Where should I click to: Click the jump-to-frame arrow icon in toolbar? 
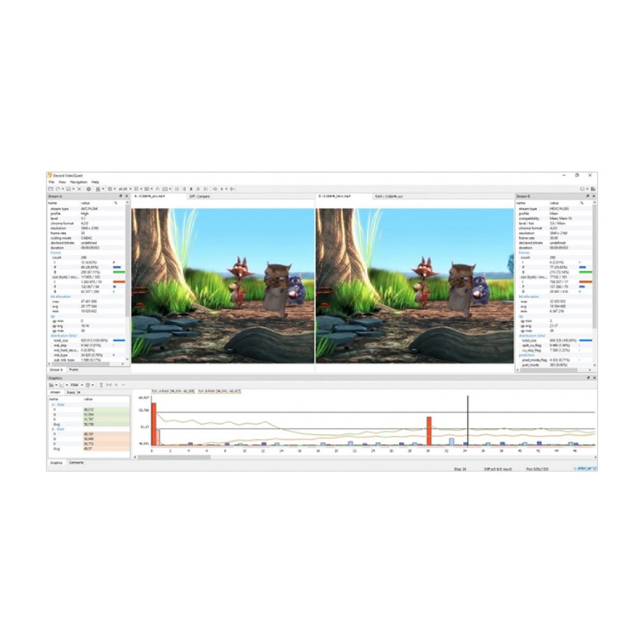[x=215, y=189]
